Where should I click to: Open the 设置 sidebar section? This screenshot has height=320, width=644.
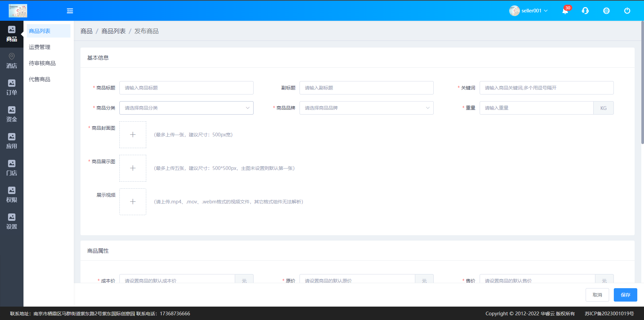12,221
